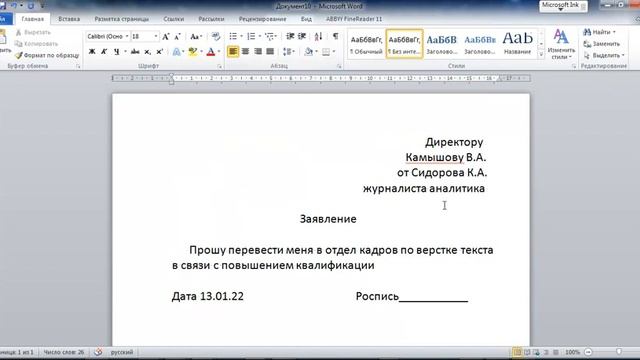The width and height of the screenshot is (640, 360).
Task: Decrease font size with the shrink-font icon
Action: (178, 37)
